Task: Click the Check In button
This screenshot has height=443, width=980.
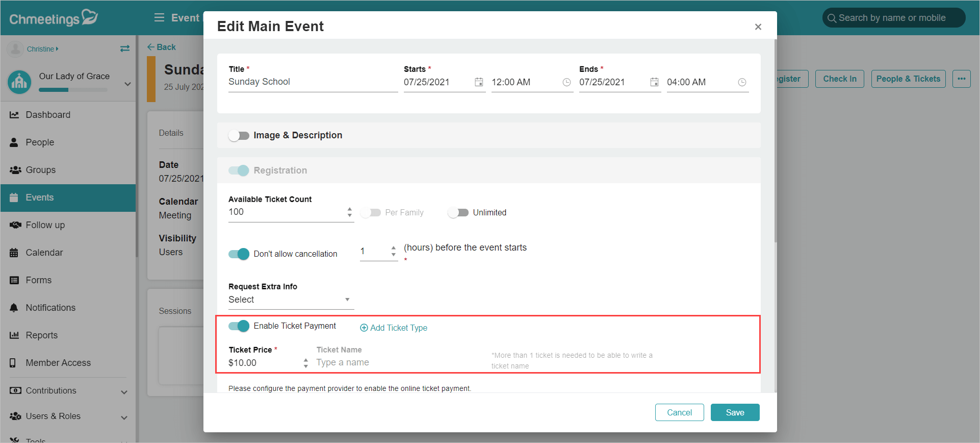Action: 839,79
